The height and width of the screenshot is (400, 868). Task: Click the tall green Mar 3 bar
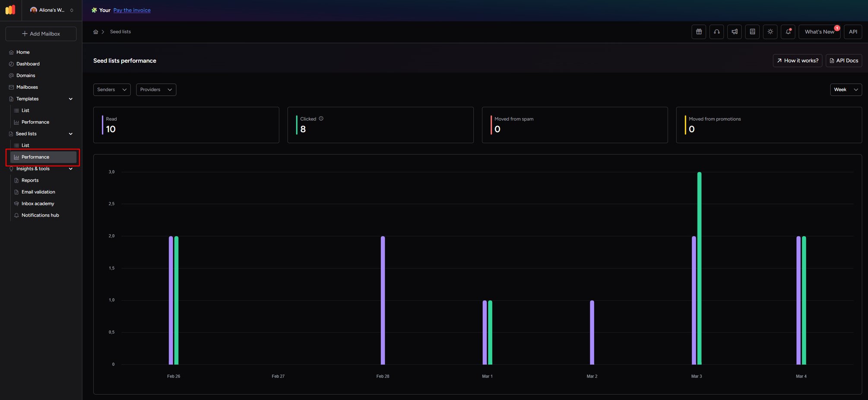699,268
